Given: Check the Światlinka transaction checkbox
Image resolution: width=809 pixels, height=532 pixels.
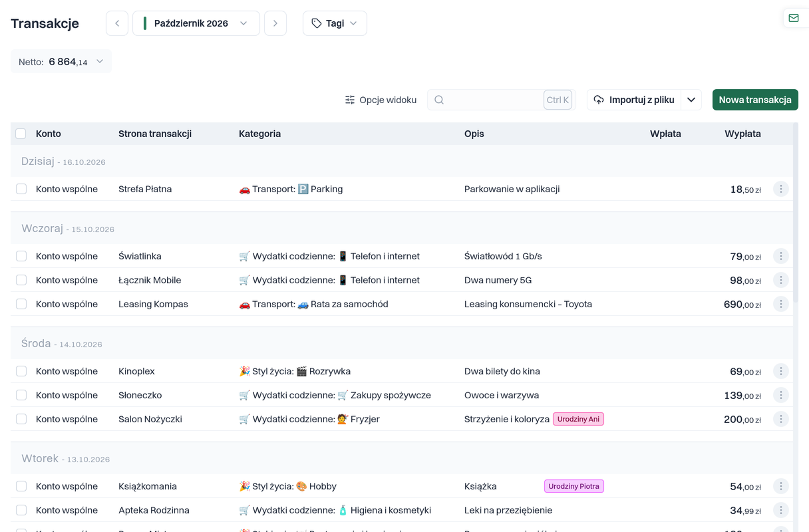Looking at the screenshot, I should pos(21,256).
